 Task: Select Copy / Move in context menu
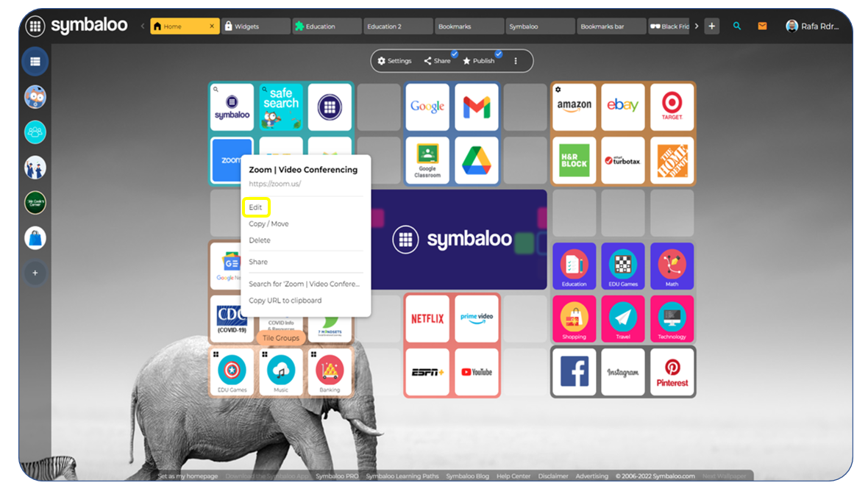(268, 224)
